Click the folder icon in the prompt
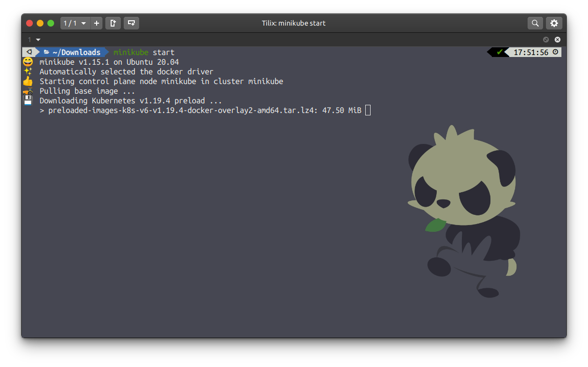Image resolution: width=588 pixels, height=367 pixels. (x=47, y=52)
